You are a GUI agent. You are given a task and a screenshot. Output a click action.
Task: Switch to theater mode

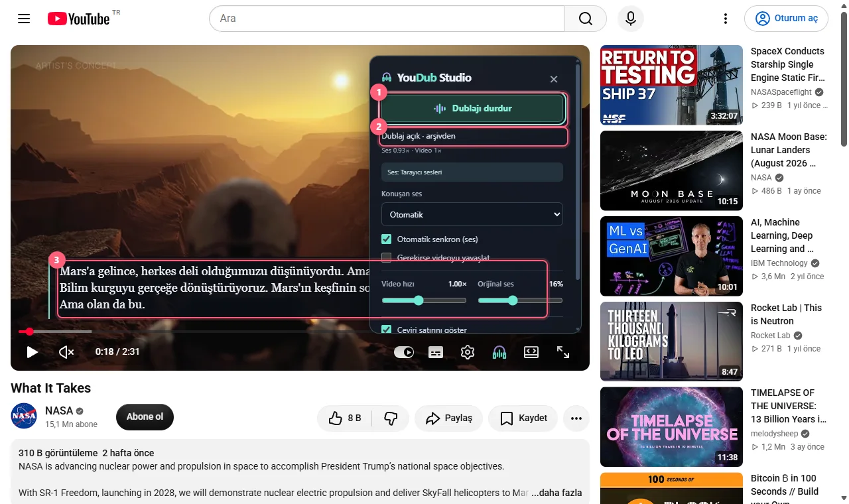[531, 352]
